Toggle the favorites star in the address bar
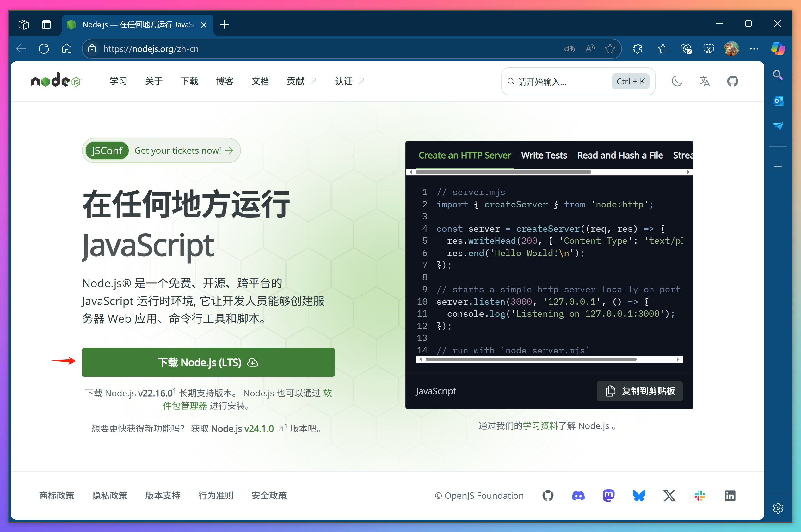Image resolution: width=801 pixels, height=532 pixels. [x=610, y=48]
